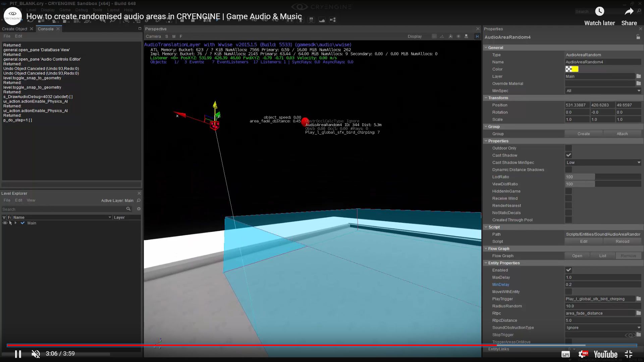Viewport: 644px width, 362px height.
Task: Enable angle snapping in the Perspective toolbar
Action: pyautogui.click(x=442, y=36)
